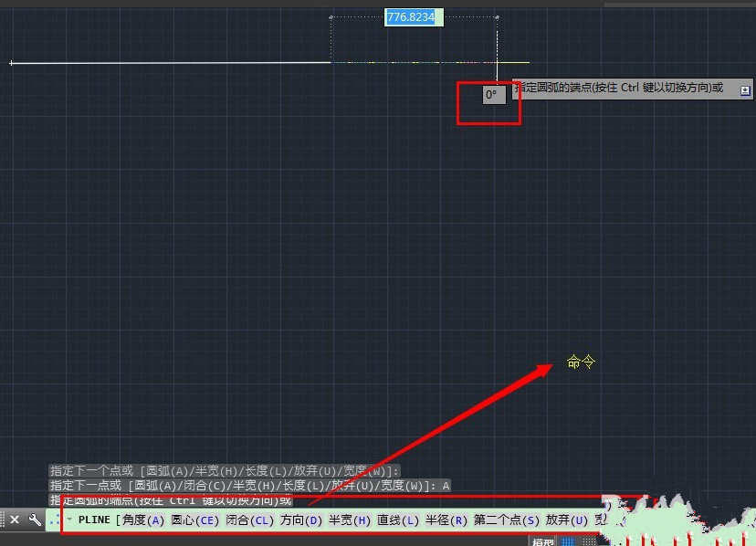Click the polyline's left start endpoint
The width and height of the screenshot is (756, 546).
coord(11,63)
